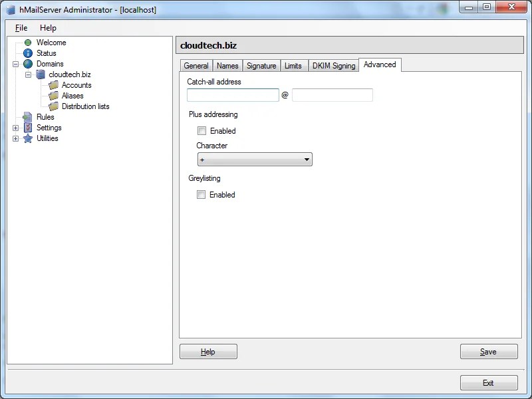Click the Domains globe icon

pyautogui.click(x=28, y=64)
